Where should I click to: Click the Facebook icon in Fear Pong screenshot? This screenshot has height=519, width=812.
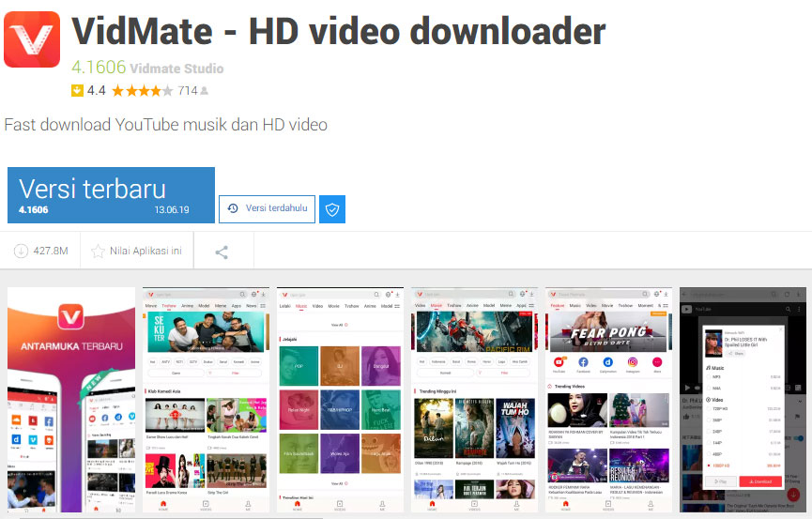point(584,362)
